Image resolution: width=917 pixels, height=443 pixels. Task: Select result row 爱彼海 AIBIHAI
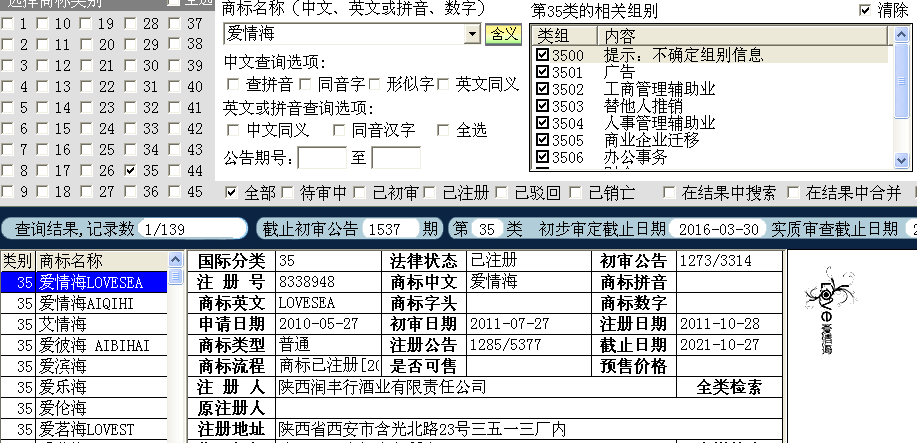pyautogui.click(x=84, y=345)
